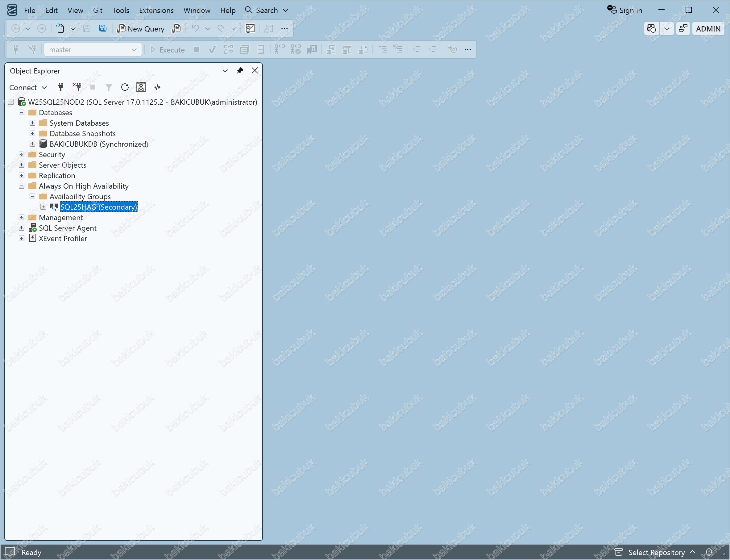Open Activity Monitor from Object Explorer toolbar

click(x=157, y=87)
